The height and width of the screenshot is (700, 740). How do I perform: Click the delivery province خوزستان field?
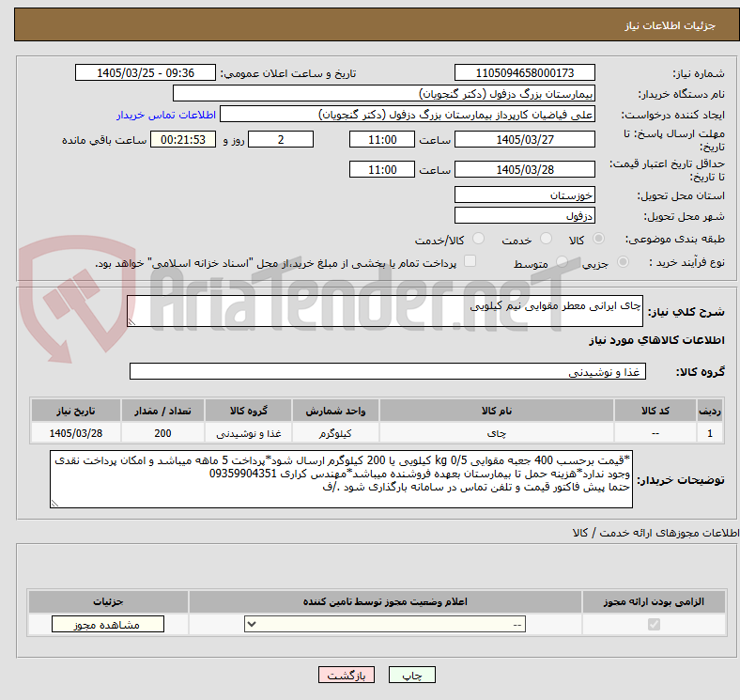(524, 194)
